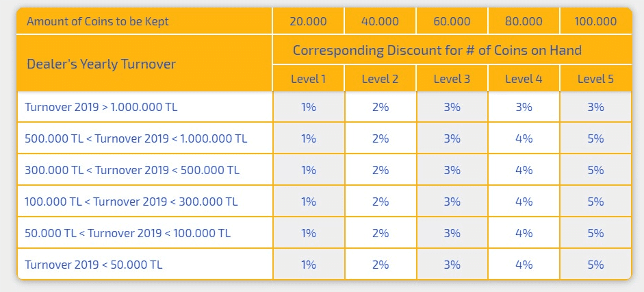Click the 60.000 coins header cell
The height and width of the screenshot is (292, 644).
452,21
